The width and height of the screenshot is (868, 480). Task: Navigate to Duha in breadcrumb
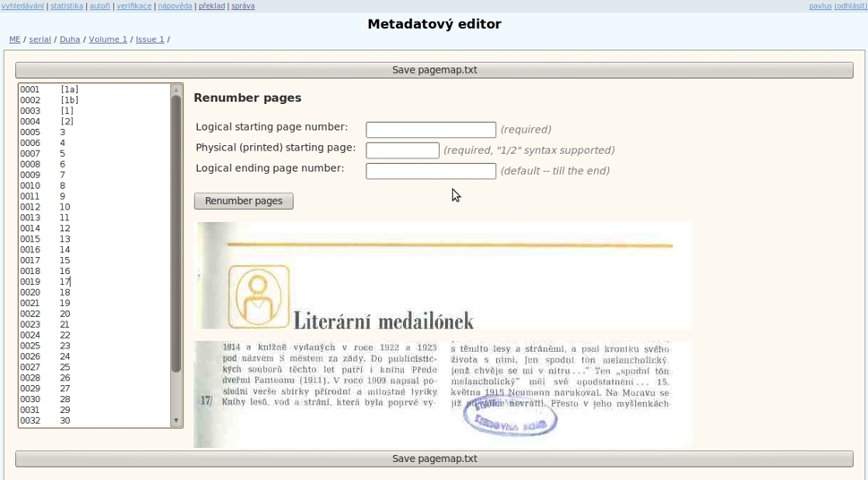(x=70, y=39)
